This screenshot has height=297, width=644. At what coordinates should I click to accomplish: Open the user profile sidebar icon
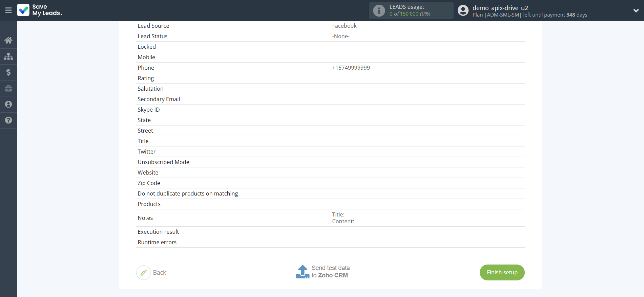coord(8,104)
